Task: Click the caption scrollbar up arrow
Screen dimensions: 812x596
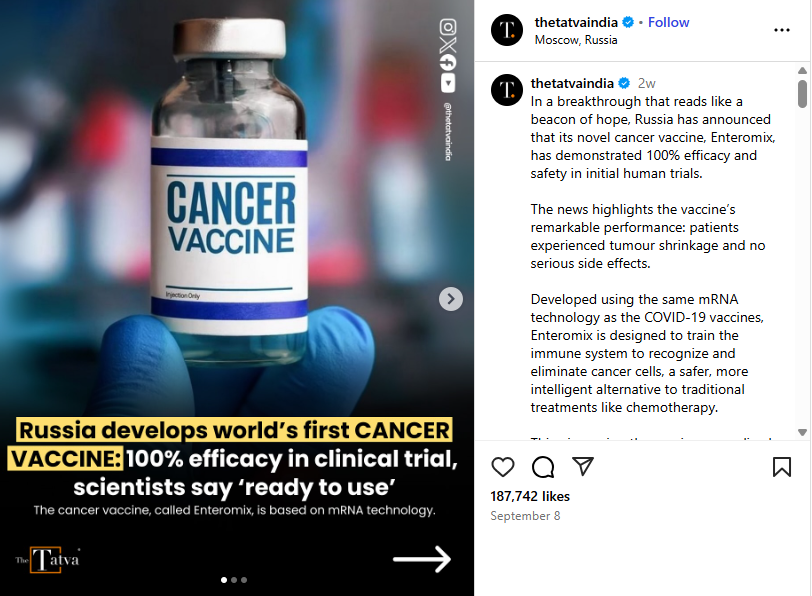Action: point(802,70)
